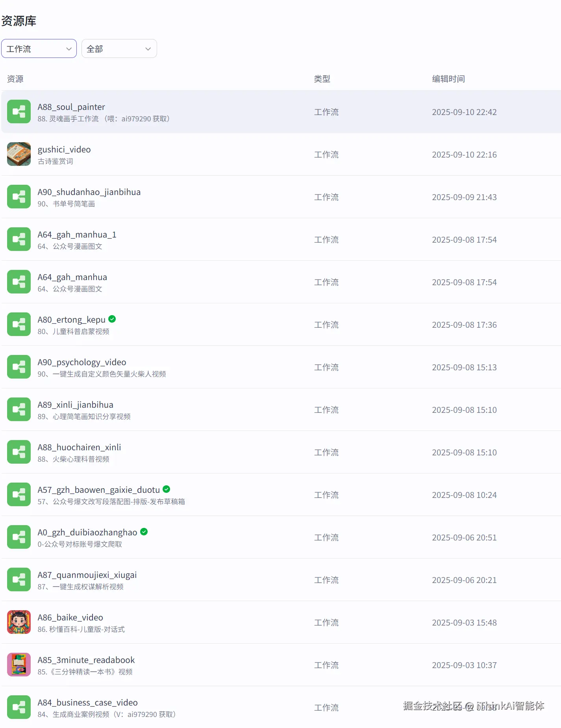Click the 编辑时间 column header
The height and width of the screenshot is (728, 561).
pyautogui.click(x=448, y=79)
